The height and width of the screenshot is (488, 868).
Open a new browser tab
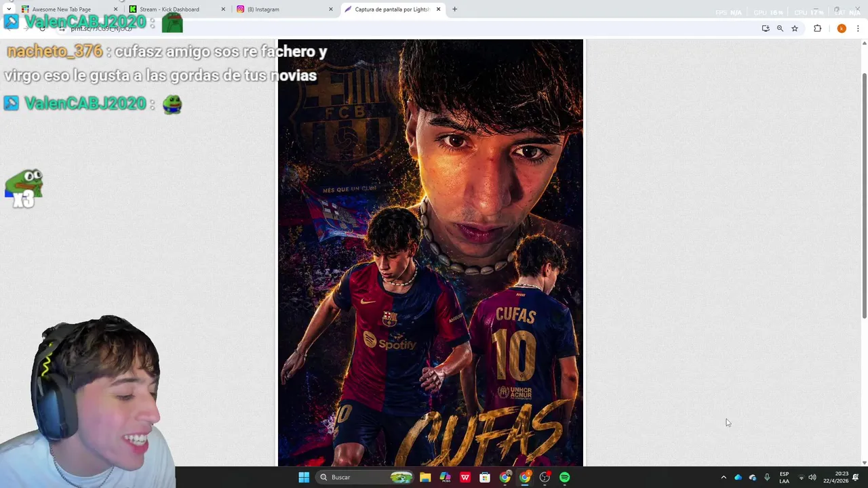point(454,9)
